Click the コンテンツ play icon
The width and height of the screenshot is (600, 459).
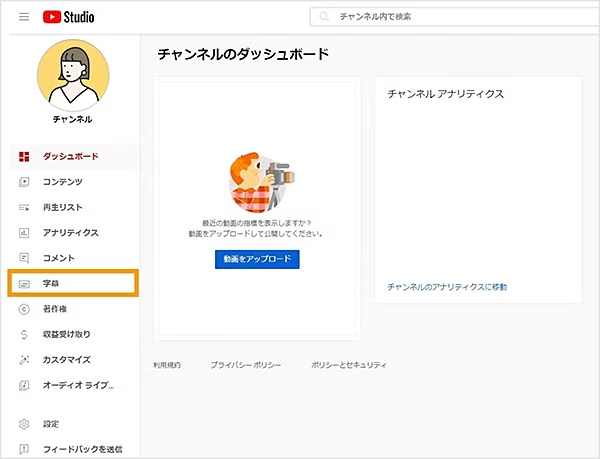click(x=24, y=182)
